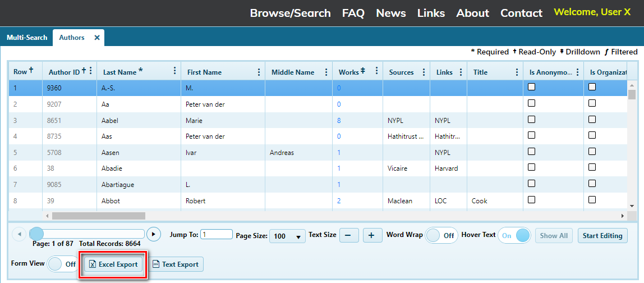Image resolution: width=644 pixels, height=283 pixels.
Task: Decrease text size with minus button
Action: pos(349,235)
